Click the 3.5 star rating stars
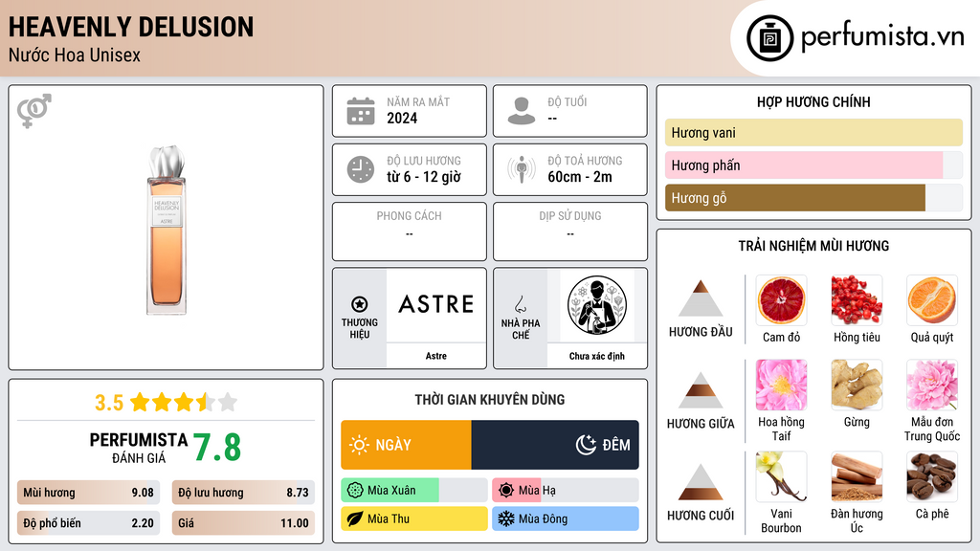Viewport: 980px width, 551px height. click(x=184, y=403)
